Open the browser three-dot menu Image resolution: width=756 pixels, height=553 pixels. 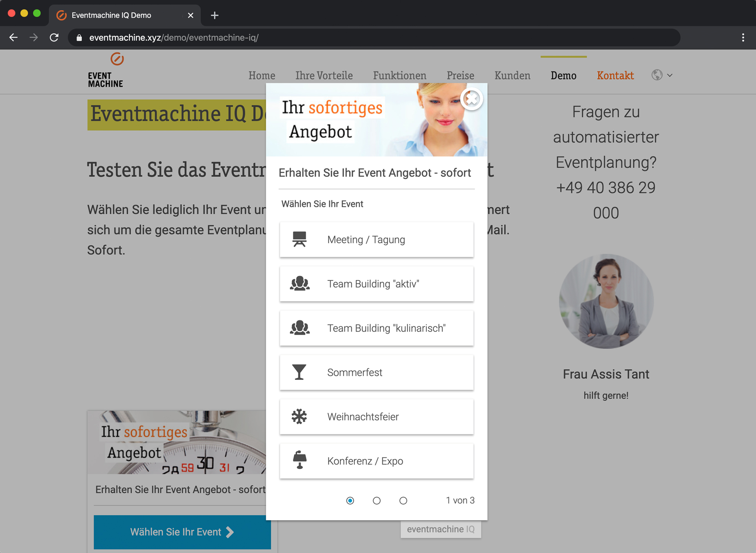coord(743,37)
